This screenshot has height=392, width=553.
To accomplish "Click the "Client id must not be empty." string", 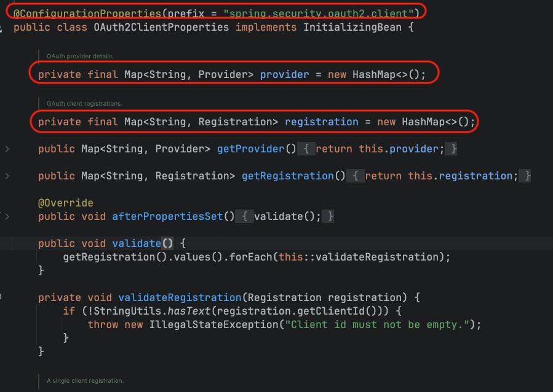I will click(377, 324).
